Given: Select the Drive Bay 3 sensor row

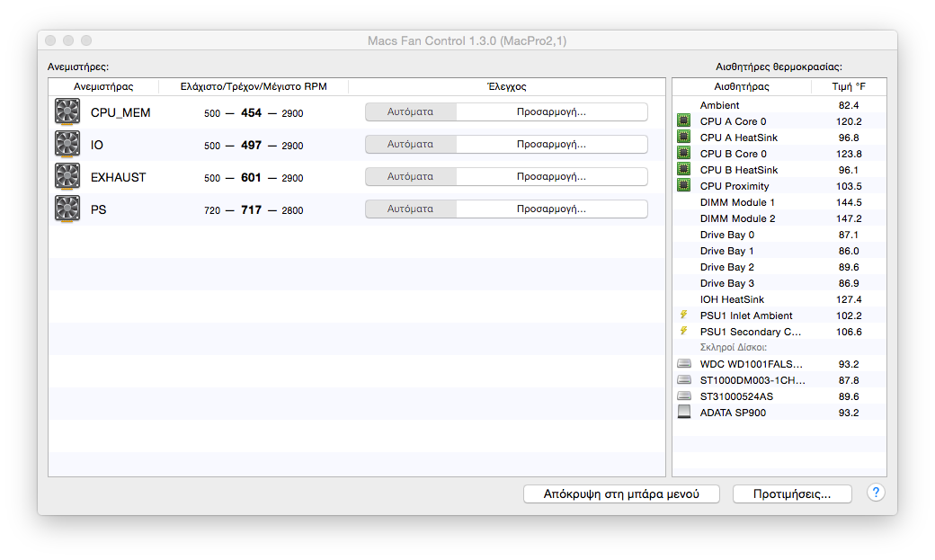Looking at the screenshot, I should pyautogui.click(x=779, y=282).
